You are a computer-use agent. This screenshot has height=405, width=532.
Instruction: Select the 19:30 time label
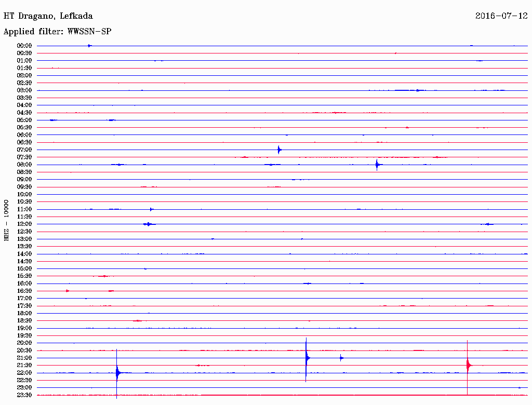point(24,335)
